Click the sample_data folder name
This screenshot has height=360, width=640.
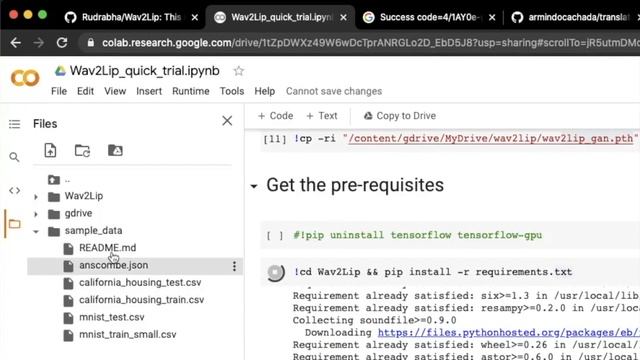click(93, 231)
